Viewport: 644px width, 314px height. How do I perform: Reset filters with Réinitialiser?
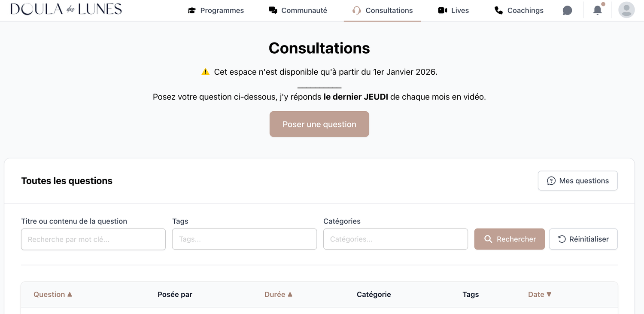pos(583,239)
